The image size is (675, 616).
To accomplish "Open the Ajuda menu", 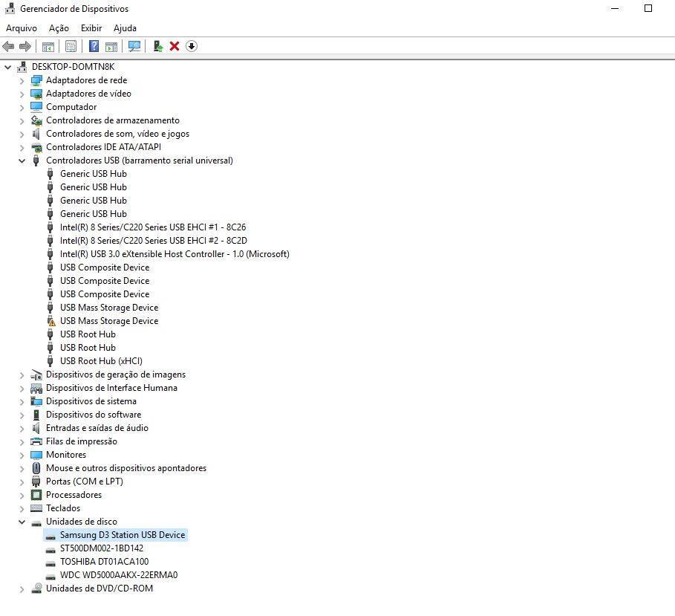I will click(125, 28).
